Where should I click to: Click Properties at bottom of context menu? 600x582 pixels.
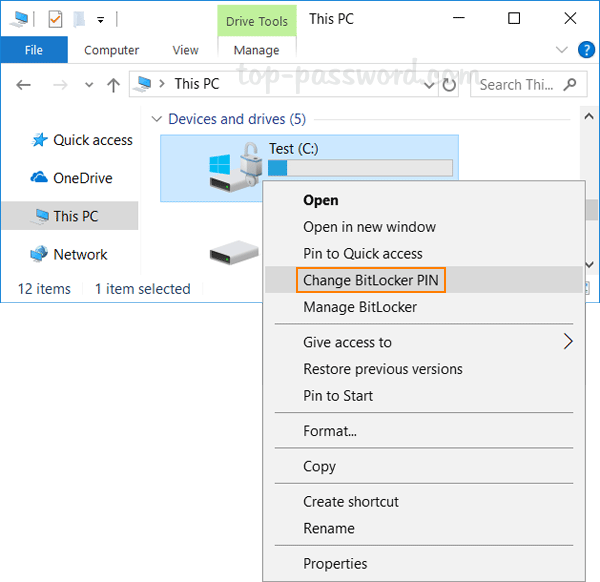[336, 562]
